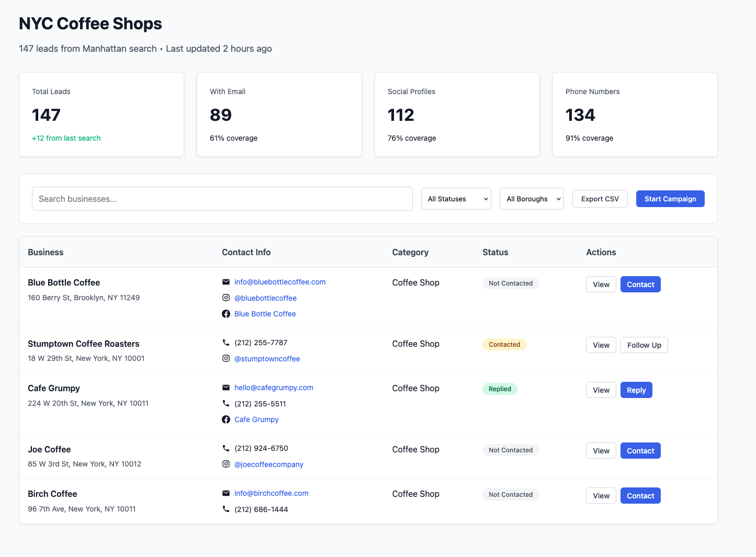The height and width of the screenshot is (557, 756).
Task: Click the phone icon beside (212) 255-7787
Action: (226, 343)
